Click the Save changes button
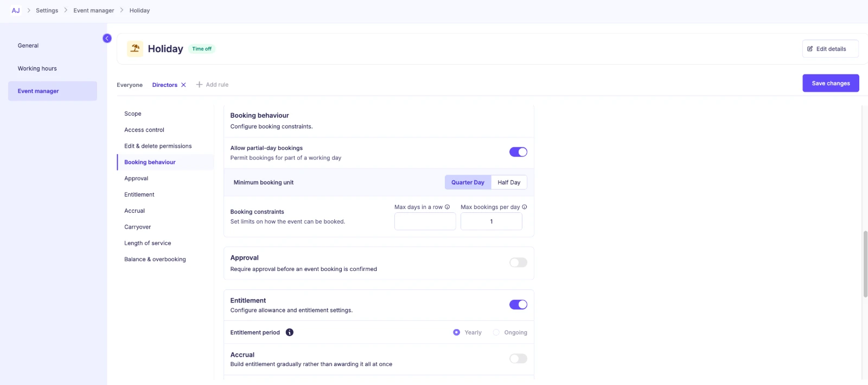Screen dimensions: 868x385 831,83
